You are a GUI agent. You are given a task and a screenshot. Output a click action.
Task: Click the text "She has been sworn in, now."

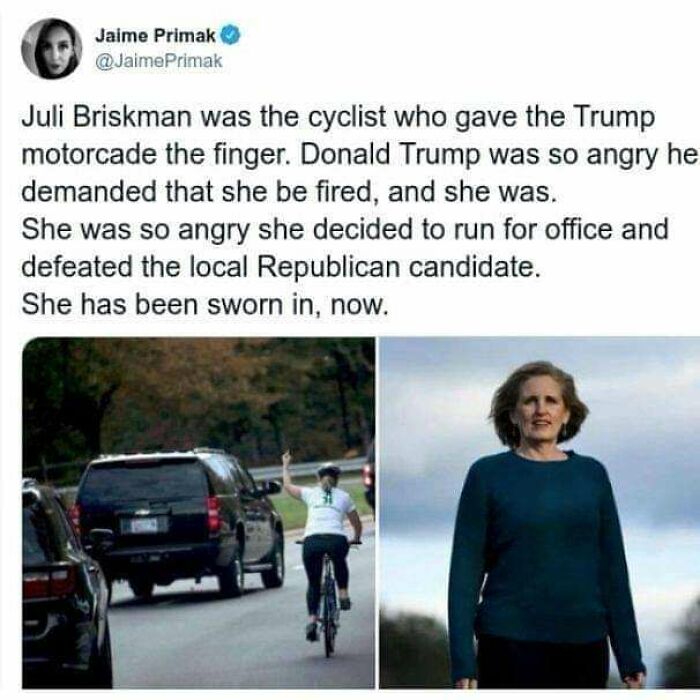coord(205,305)
